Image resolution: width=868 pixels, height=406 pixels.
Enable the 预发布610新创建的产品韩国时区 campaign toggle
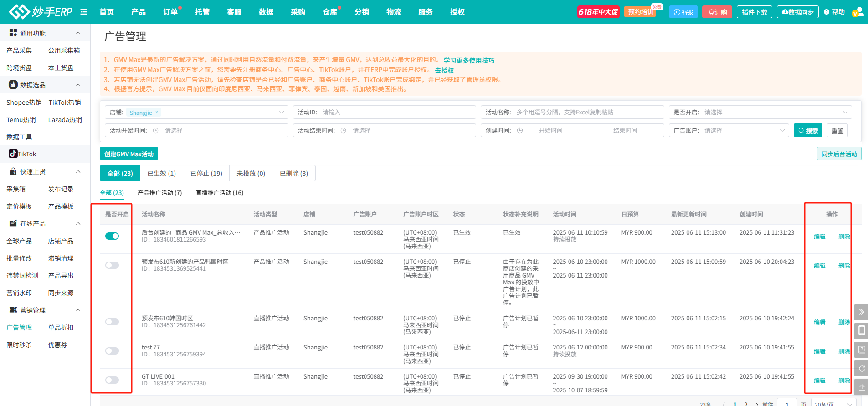point(112,265)
